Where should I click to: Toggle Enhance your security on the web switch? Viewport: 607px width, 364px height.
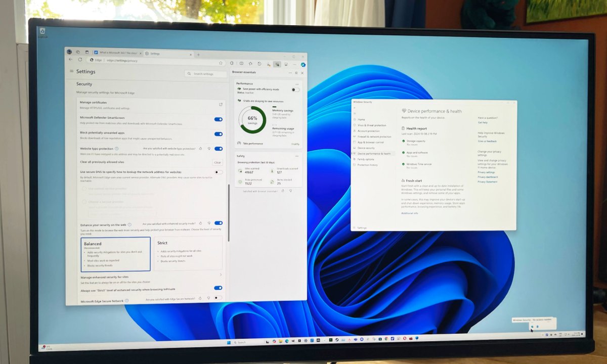coord(218,223)
